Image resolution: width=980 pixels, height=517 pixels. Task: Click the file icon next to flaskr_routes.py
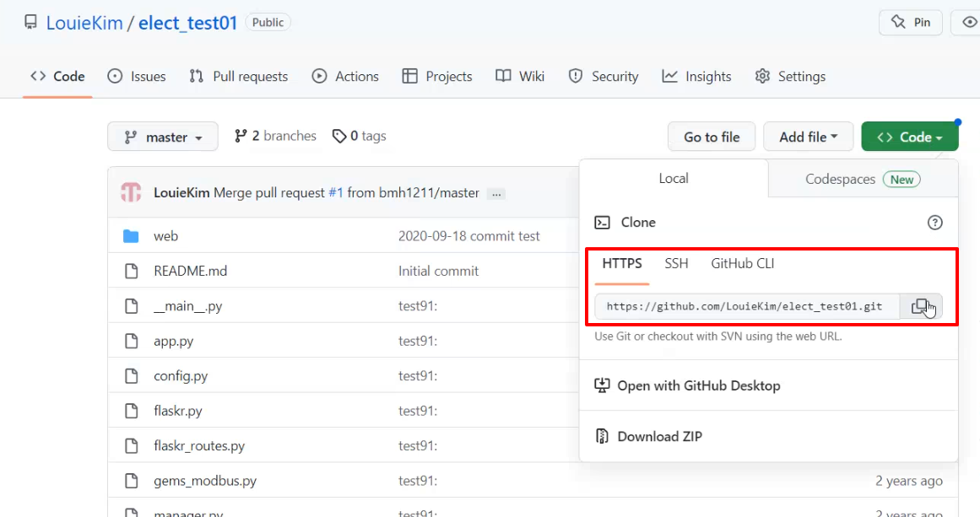click(x=131, y=446)
